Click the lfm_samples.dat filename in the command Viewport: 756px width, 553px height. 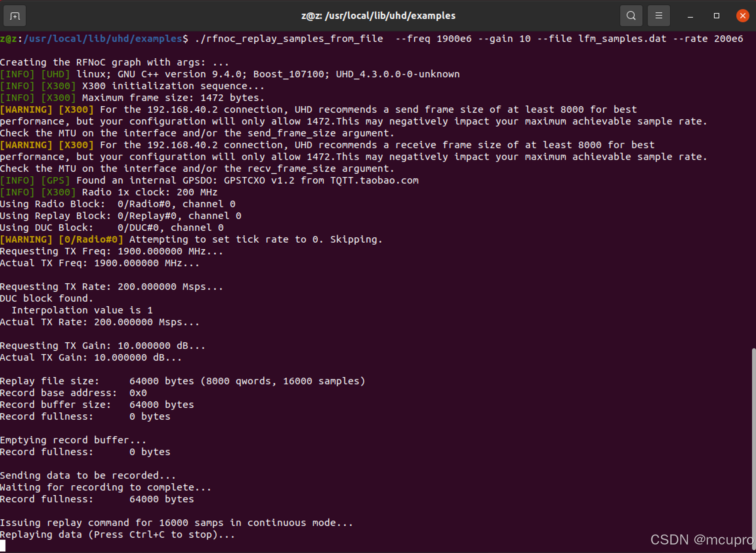coord(622,38)
